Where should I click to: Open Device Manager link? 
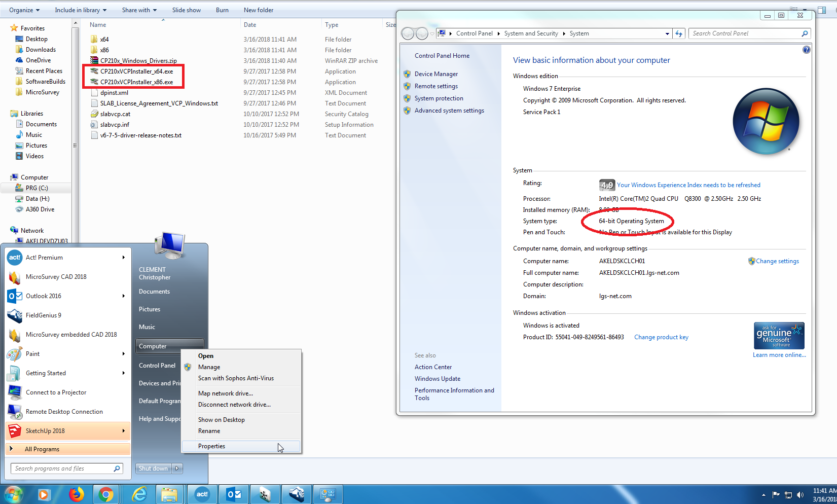(x=436, y=74)
